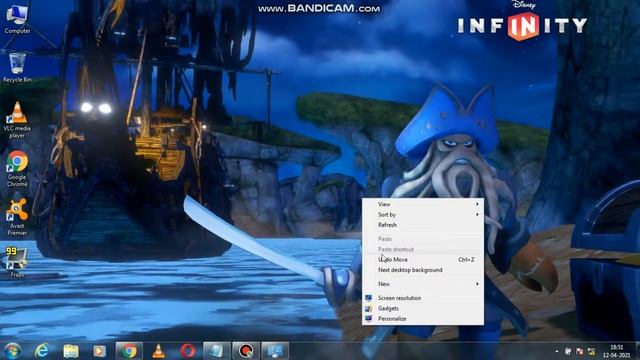Choose Personalize from the context menu

click(423, 319)
